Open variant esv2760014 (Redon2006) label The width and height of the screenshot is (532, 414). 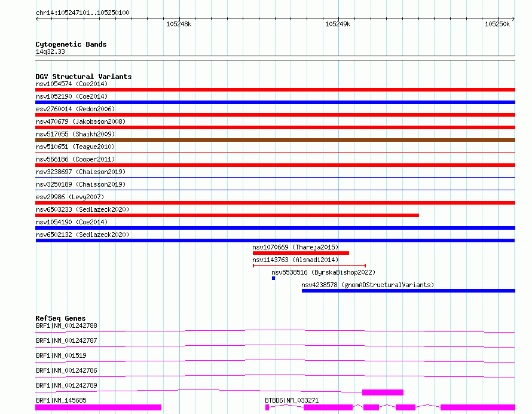coord(75,109)
